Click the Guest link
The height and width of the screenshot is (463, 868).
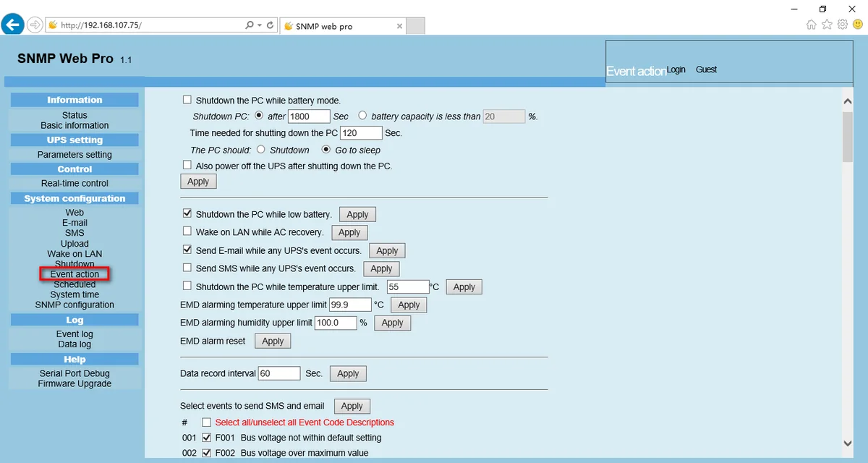point(706,69)
